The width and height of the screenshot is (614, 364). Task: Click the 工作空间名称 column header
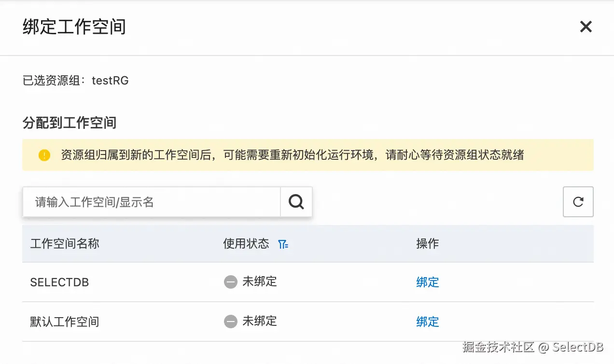pyautogui.click(x=65, y=244)
